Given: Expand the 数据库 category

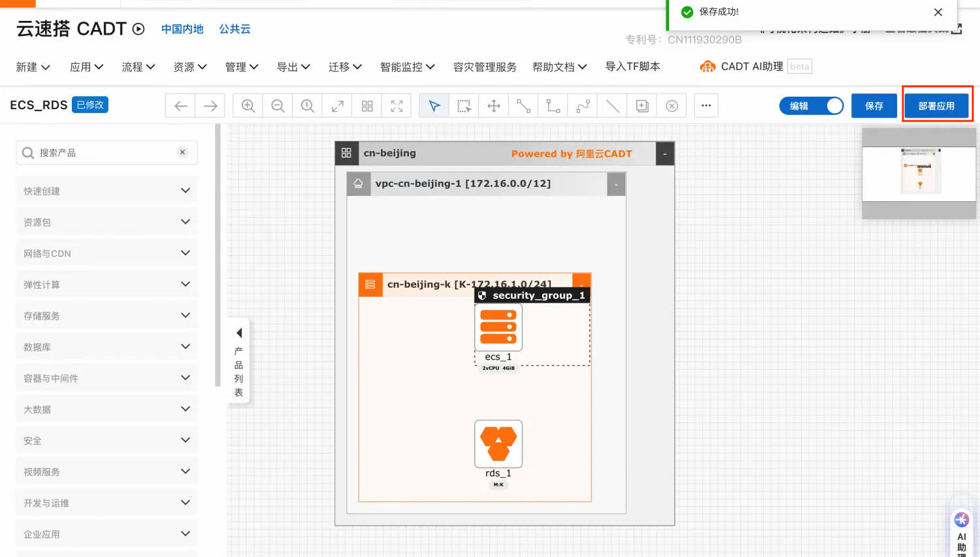Looking at the screenshot, I should tap(106, 346).
